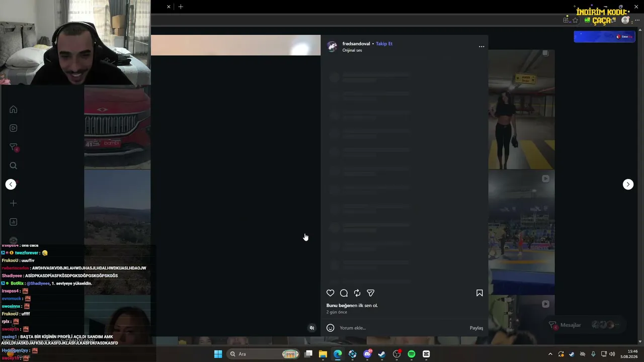This screenshot has height=362, width=644.
Task: Open the red car post thumbnail
Action: click(117, 127)
